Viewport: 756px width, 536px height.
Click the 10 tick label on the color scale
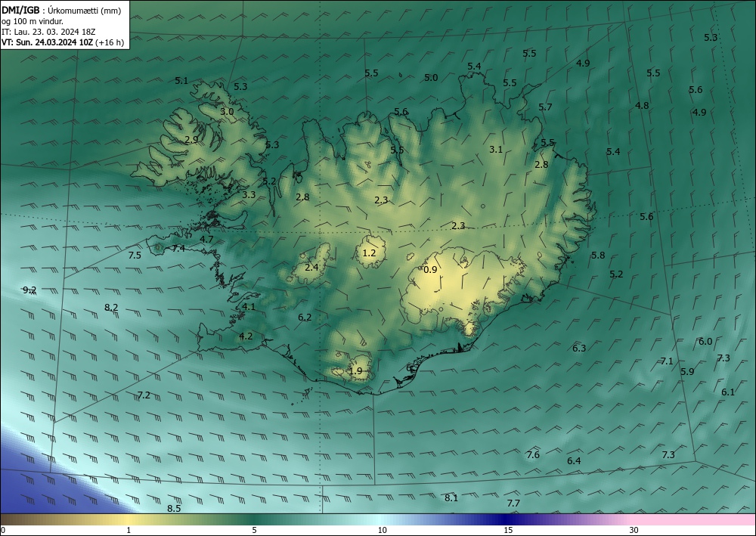383,530
